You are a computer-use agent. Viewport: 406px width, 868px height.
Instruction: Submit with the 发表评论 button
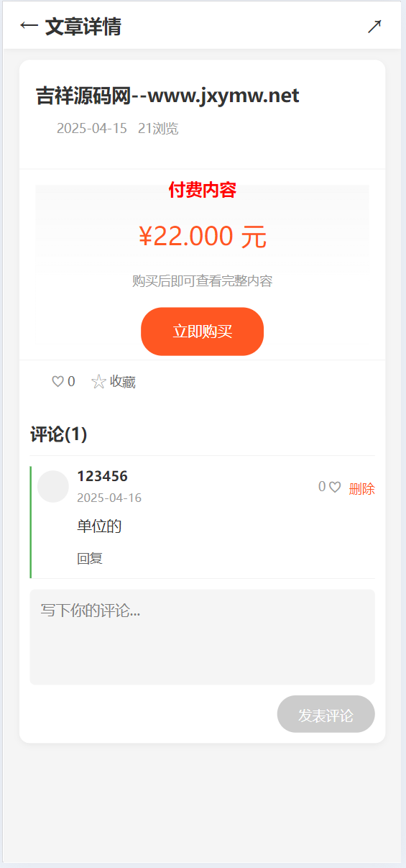click(326, 714)
